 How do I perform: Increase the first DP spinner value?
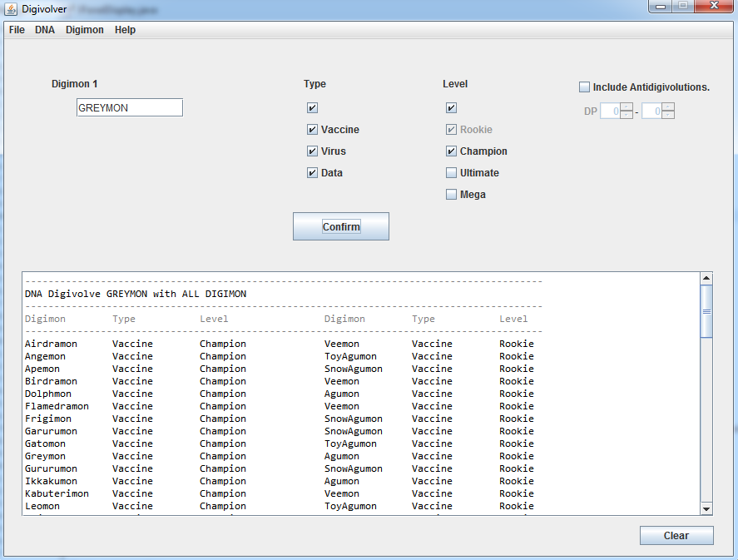pyautogui.click(x=626, y=107)
